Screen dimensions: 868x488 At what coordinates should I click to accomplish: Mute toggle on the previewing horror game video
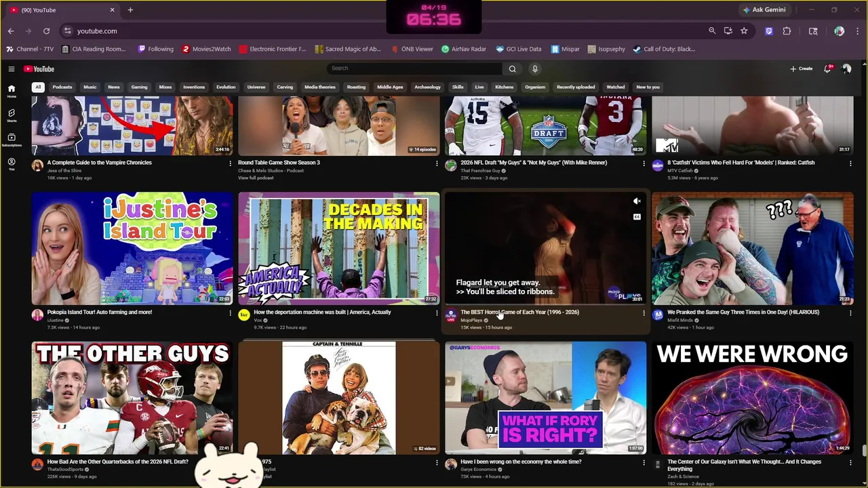[637, 201]
